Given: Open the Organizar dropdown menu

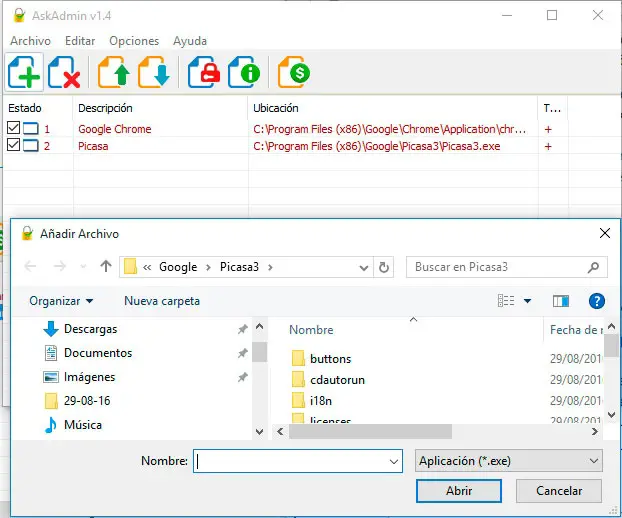Looking at the screenshot, I should (61, 301).
